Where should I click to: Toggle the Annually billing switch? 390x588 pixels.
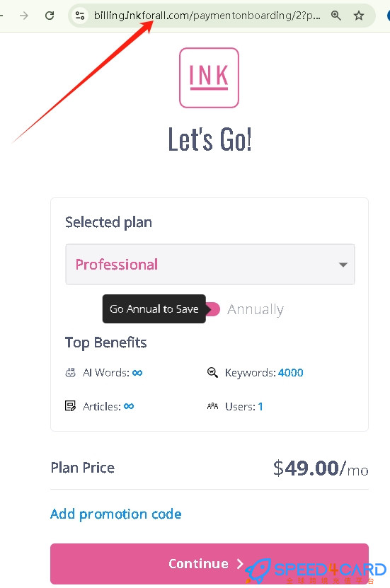click(x=212, y=309)
